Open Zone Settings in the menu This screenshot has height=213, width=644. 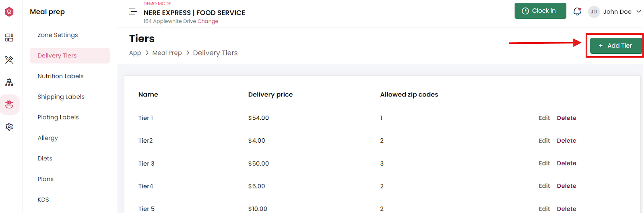58,35
